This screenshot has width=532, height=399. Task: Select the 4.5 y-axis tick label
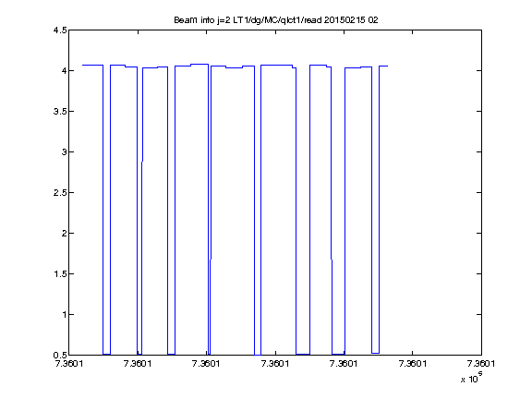pos(60,30)
